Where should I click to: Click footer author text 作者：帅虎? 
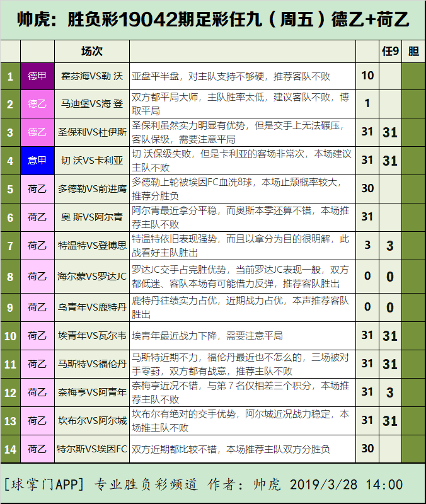tap(245, 484)
